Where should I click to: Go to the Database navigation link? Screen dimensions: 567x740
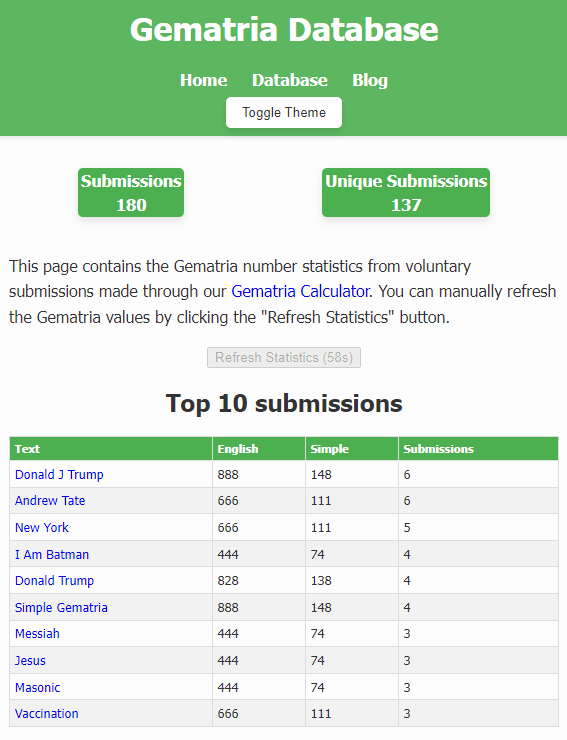(x=290, y=80)
